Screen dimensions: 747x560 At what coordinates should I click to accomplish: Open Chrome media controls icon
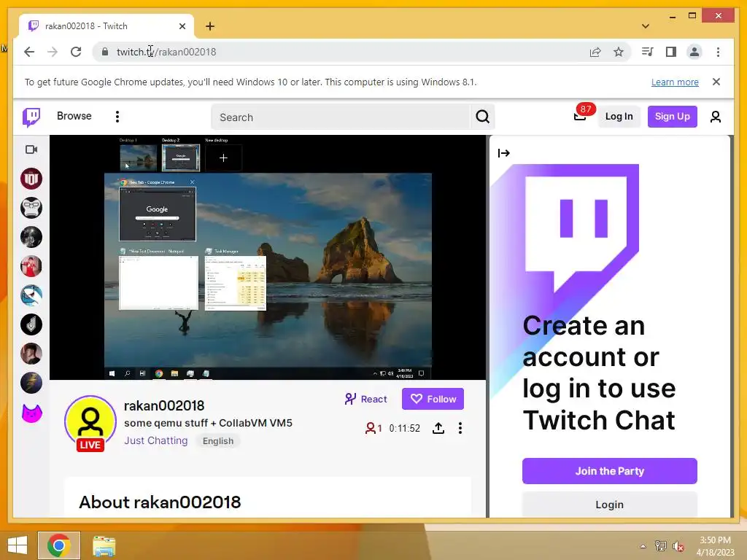tap(648, 52)
